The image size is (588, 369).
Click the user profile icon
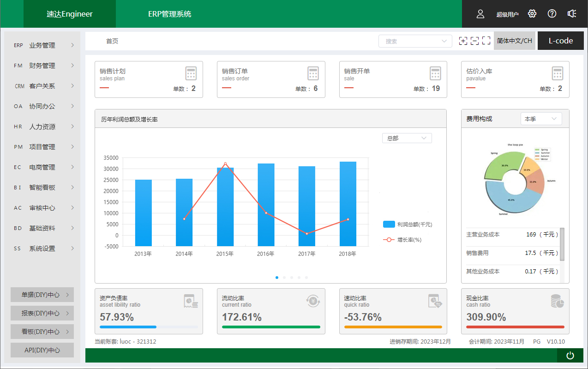coord(480,14)
